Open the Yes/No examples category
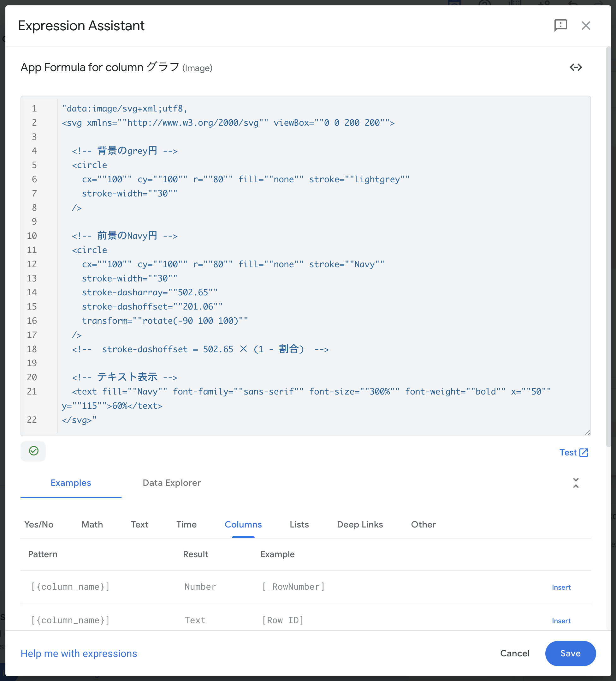 [x=39, y=524]
